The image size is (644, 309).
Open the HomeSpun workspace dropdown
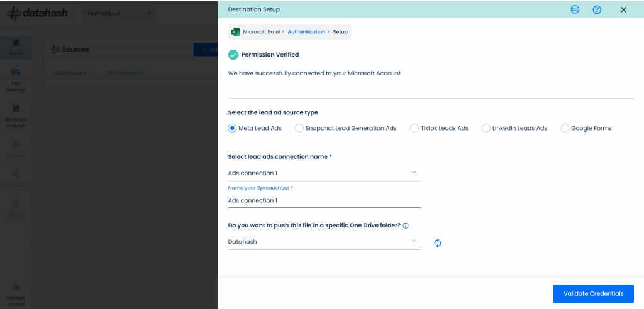pyautogui.click(x=119, y=14)
